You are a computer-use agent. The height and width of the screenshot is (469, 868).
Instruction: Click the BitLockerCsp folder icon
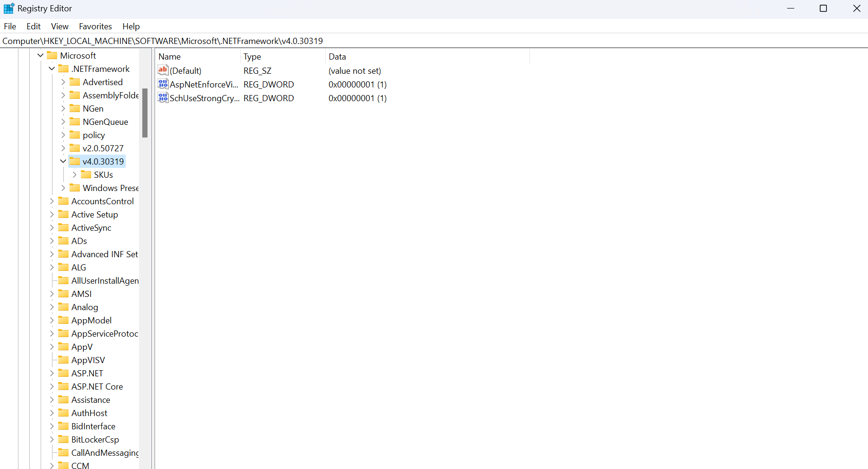64,439
